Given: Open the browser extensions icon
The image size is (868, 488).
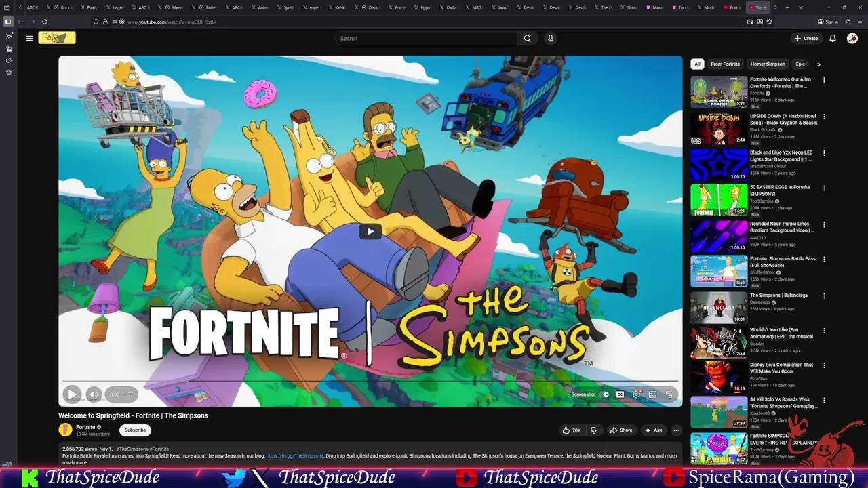Looking at the screenshot, I should click(846, 22).
